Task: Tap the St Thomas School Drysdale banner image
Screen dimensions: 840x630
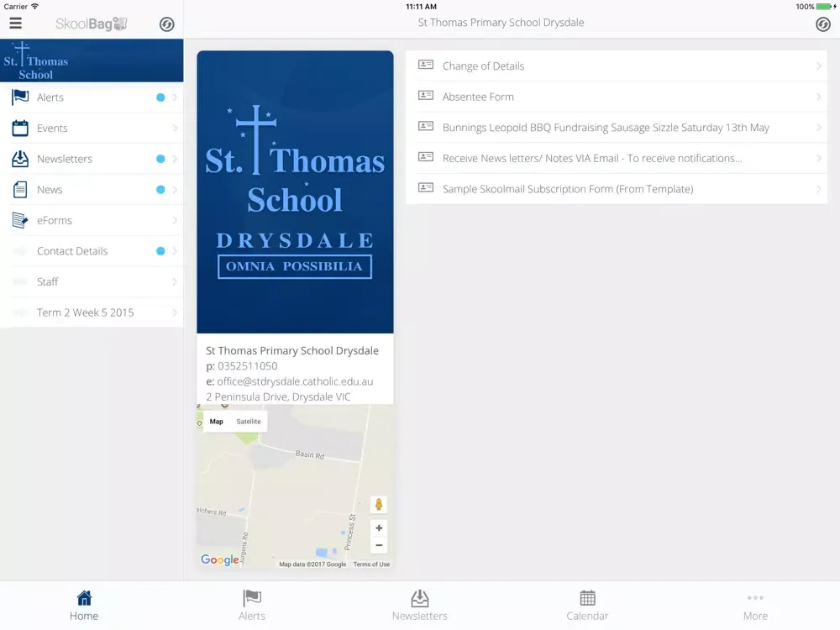Action: click(295, 192)
